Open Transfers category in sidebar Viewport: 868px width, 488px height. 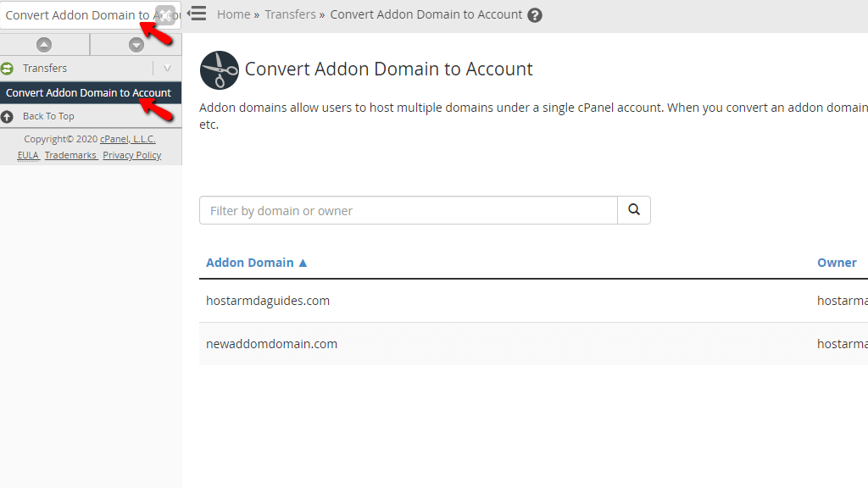pyautogui.click(x=45, y=68)
